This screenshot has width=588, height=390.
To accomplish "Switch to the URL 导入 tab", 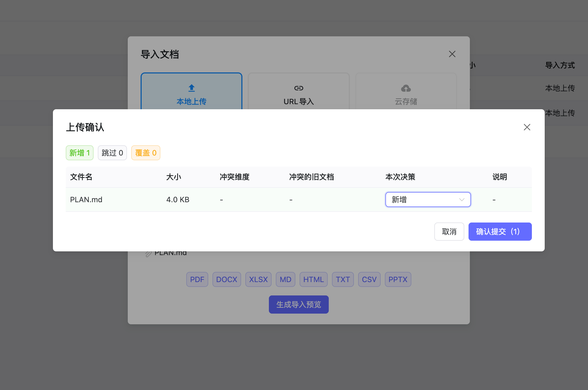I will point(299,91).
